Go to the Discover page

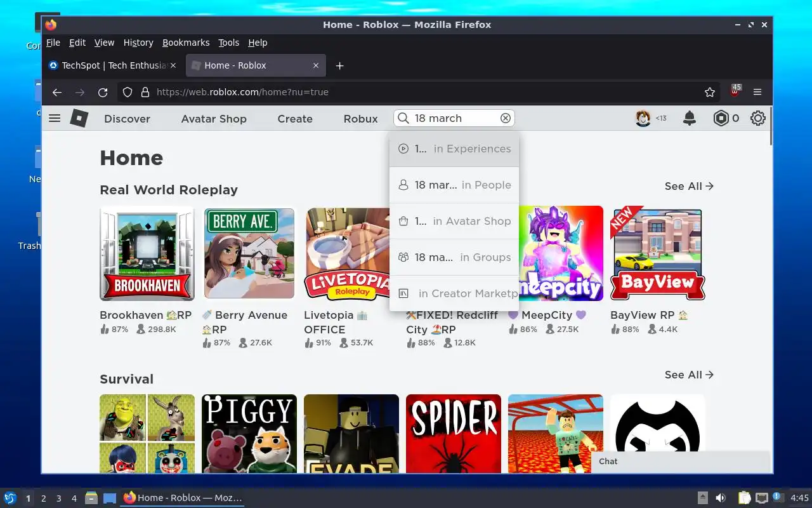pyautogui.click(x=127, y=119)
